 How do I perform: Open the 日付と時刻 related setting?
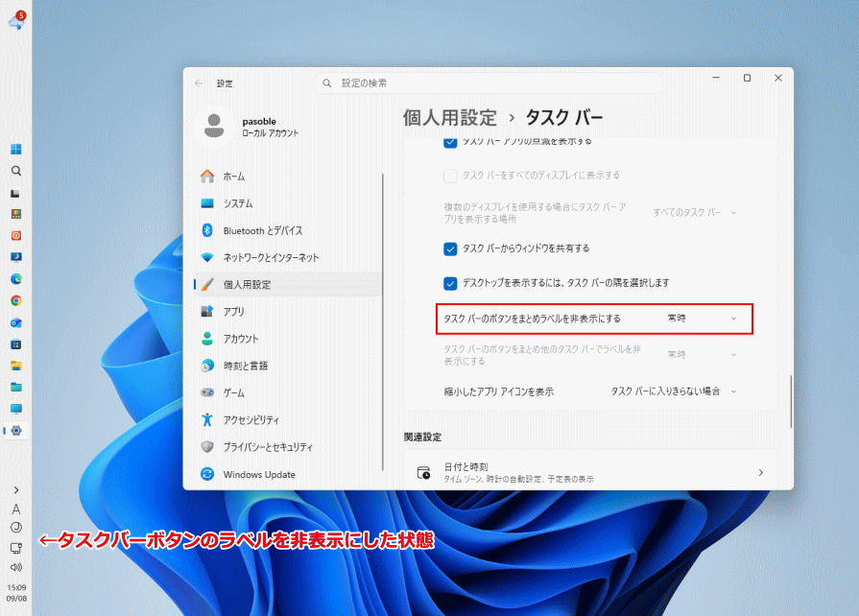tap(590, 472)
